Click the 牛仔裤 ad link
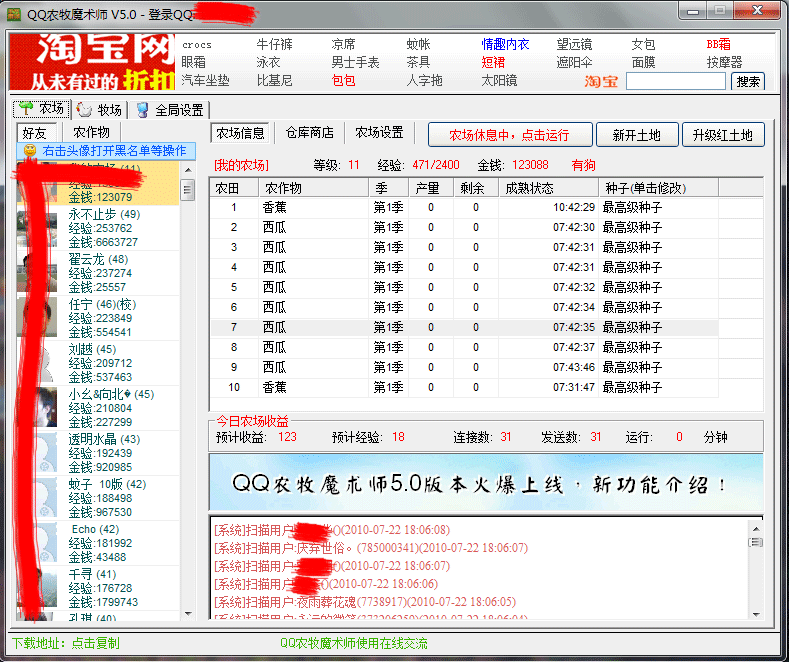The image size is (789, 662). [274, 44]
